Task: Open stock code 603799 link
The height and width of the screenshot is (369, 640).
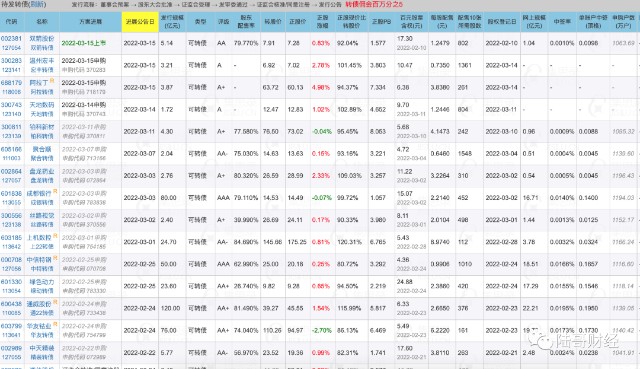Action: 11,326
